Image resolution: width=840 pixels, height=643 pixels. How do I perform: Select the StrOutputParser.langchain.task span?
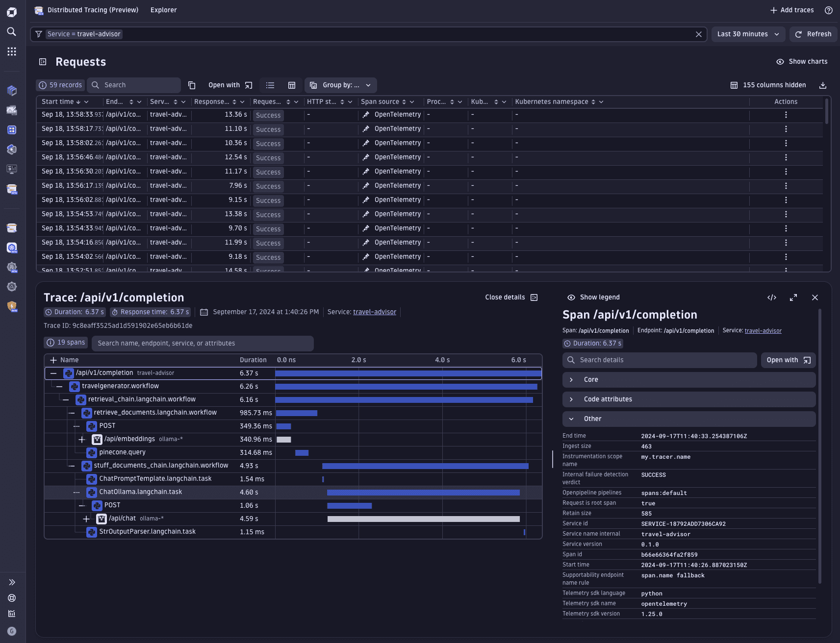coord(293,532)
